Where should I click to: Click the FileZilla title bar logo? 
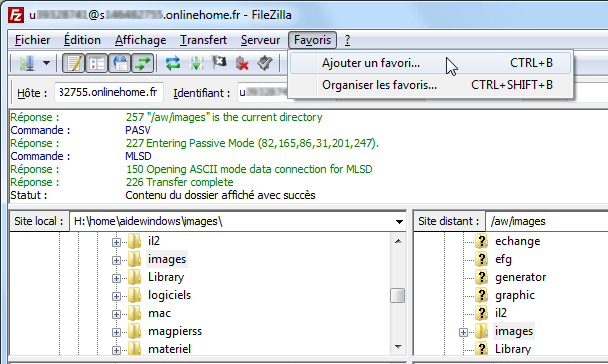[16, 16]
